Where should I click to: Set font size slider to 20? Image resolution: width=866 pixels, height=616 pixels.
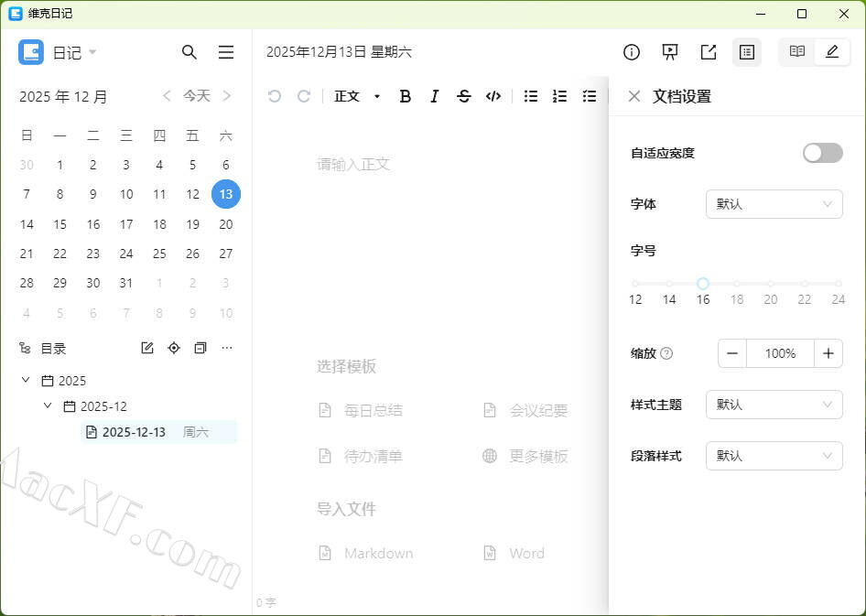[771, 284]
